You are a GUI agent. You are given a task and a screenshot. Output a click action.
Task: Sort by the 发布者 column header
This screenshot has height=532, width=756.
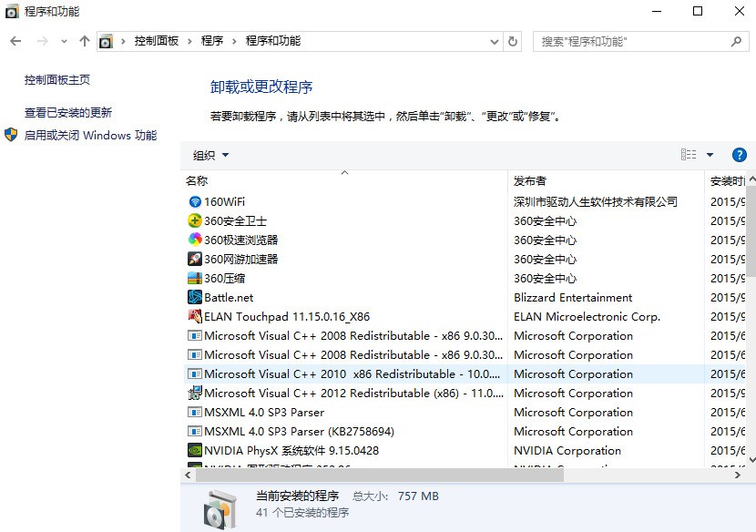point(606,181)
